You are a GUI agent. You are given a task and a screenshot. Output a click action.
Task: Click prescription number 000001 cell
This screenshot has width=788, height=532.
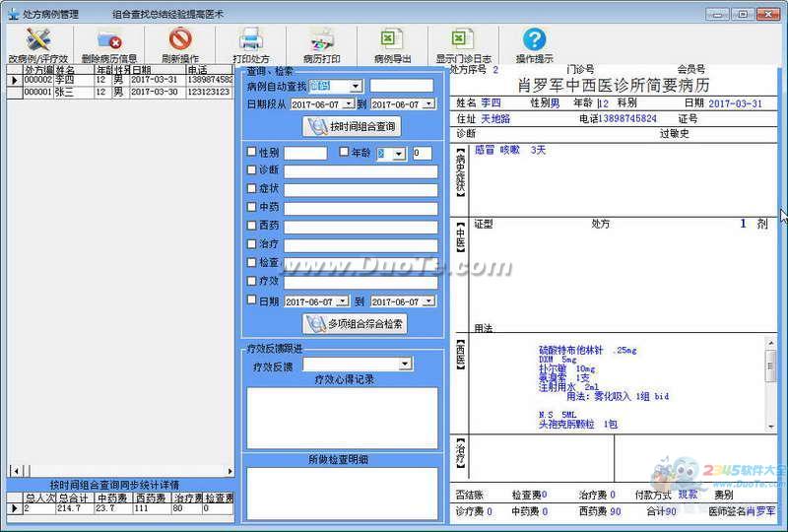pyautogui.click(x=38, y=92)
